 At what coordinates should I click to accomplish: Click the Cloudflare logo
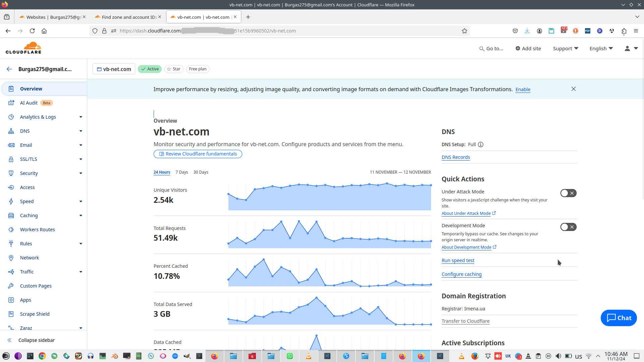click(23, 48)
